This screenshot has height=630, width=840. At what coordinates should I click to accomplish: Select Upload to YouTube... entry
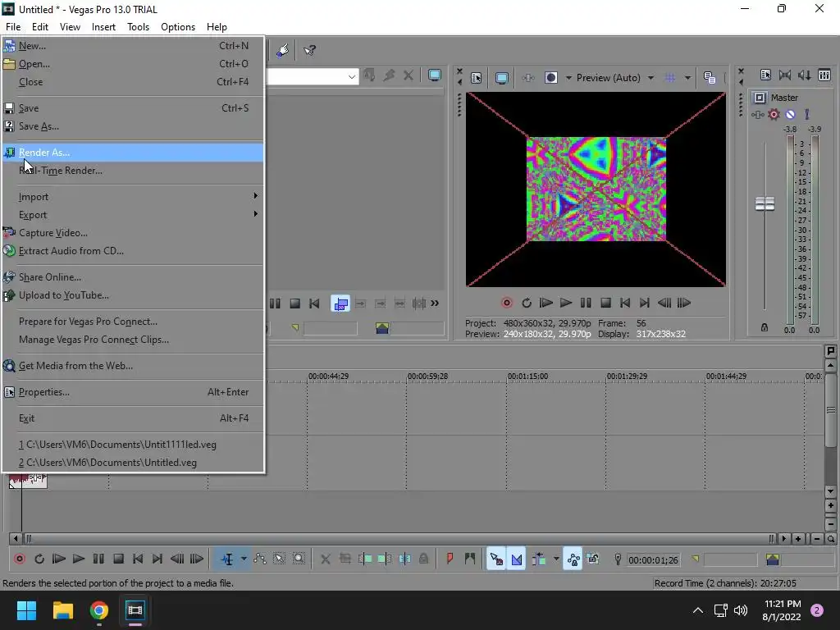pyautogui.click(x=132, y=295)
